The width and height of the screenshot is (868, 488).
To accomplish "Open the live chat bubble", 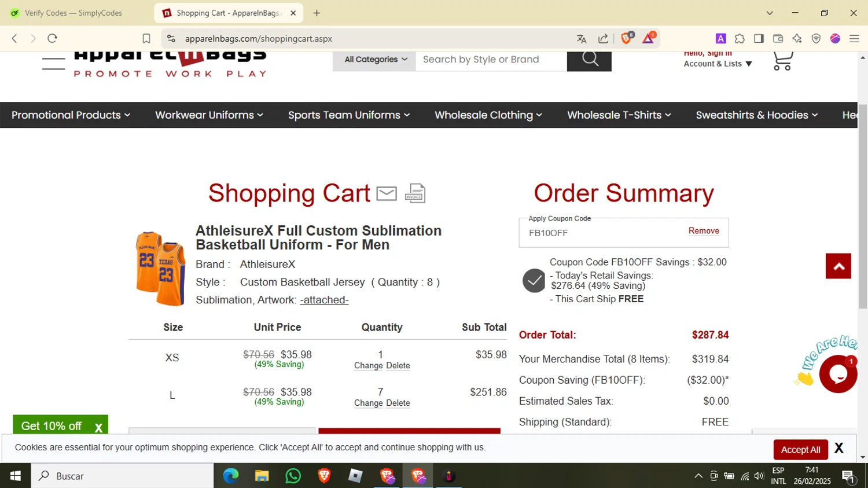I will [838, 374].
